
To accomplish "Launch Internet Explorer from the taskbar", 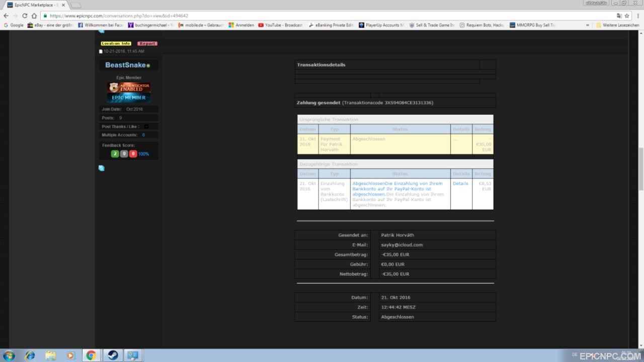I will point(30,355).
